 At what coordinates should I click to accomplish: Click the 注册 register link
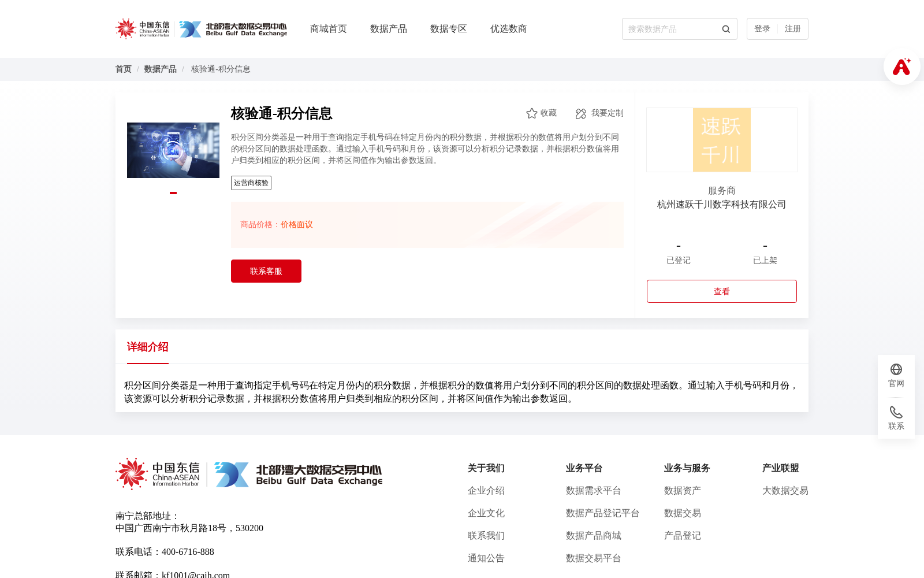[x=793, y=29]
